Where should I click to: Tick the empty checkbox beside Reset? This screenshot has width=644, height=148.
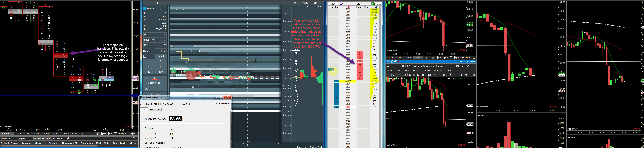tap(145, 56)
